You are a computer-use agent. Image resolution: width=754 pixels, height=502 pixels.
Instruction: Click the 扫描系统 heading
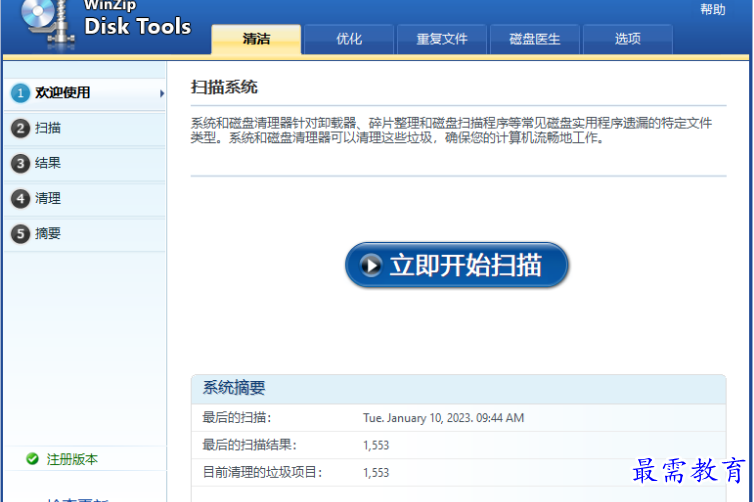coord(224,87)
